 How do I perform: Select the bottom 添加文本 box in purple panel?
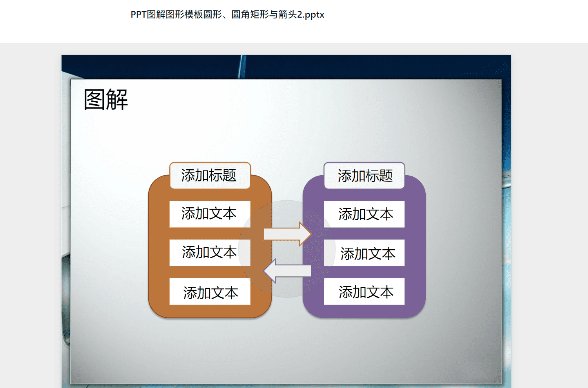[364, 292]
